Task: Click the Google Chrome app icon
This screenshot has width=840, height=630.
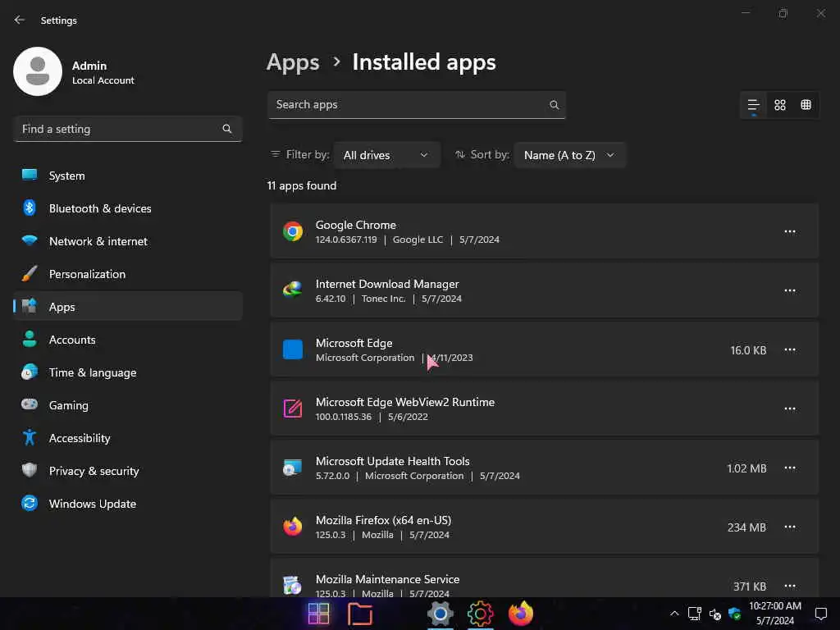Action: click(293, 231)
